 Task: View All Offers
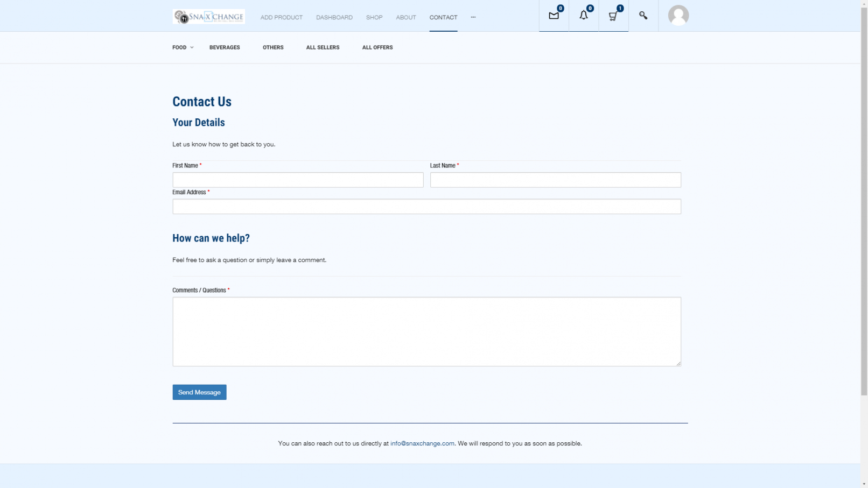pos(377,47)
